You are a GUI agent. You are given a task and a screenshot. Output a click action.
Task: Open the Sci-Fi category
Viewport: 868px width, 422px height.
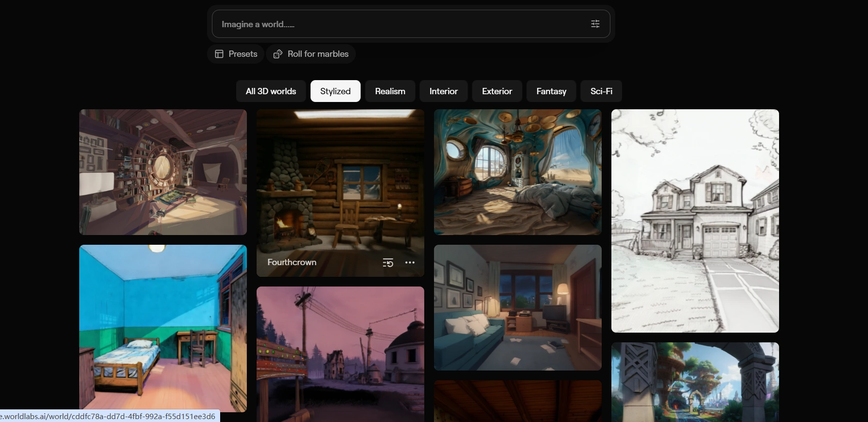pos(601,91)
